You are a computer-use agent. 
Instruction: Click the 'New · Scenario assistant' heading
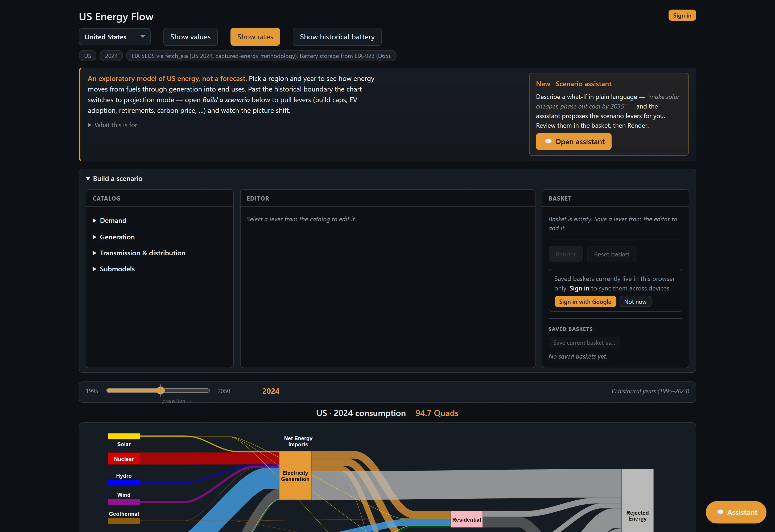574,84
